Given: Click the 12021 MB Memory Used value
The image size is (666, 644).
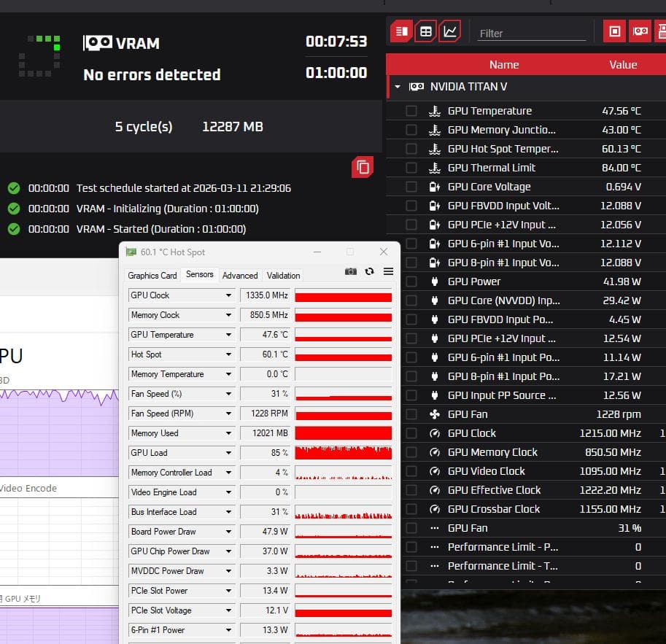Looking at the screenshot, I should point(265,433).
